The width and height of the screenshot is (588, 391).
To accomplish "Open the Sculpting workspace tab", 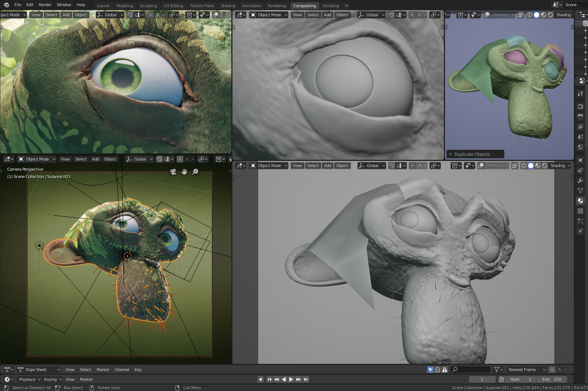I will pyautogui.click(x=148, y=6).
